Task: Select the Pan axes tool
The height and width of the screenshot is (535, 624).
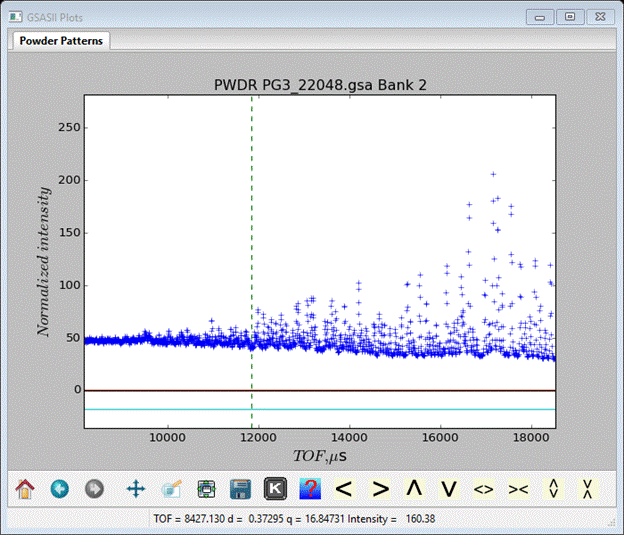Action: [x=136, y=489]
